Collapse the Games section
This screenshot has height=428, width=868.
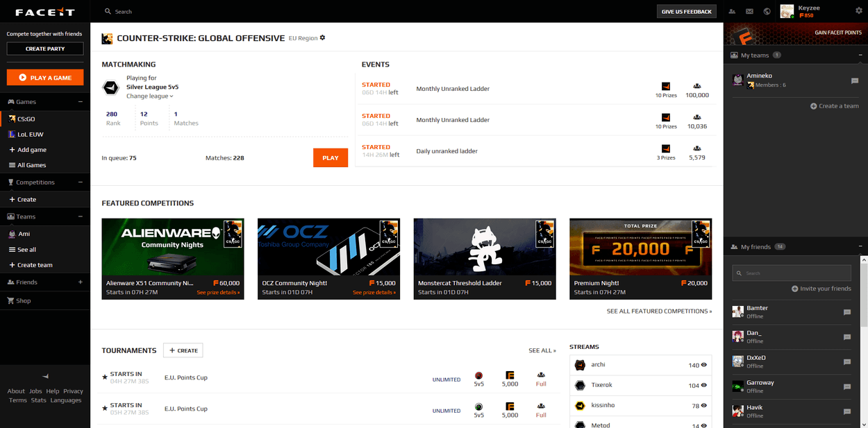click(x=81, y=102)
